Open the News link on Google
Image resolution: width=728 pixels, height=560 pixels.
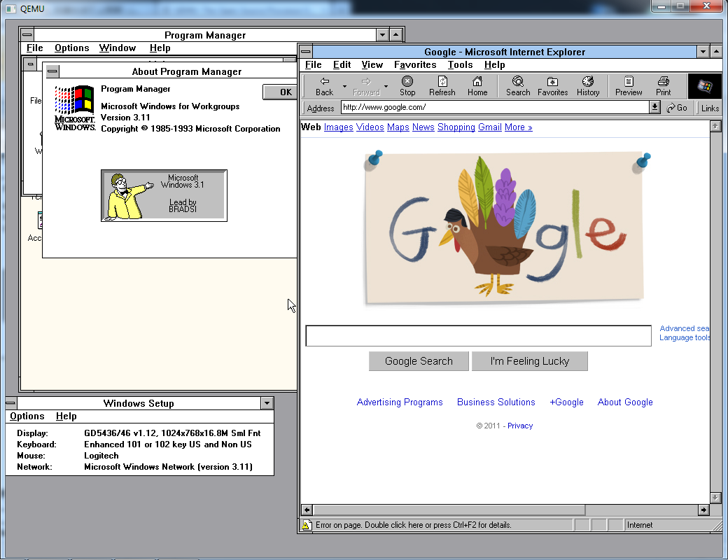pyautogui.click(x=423, y=127)
